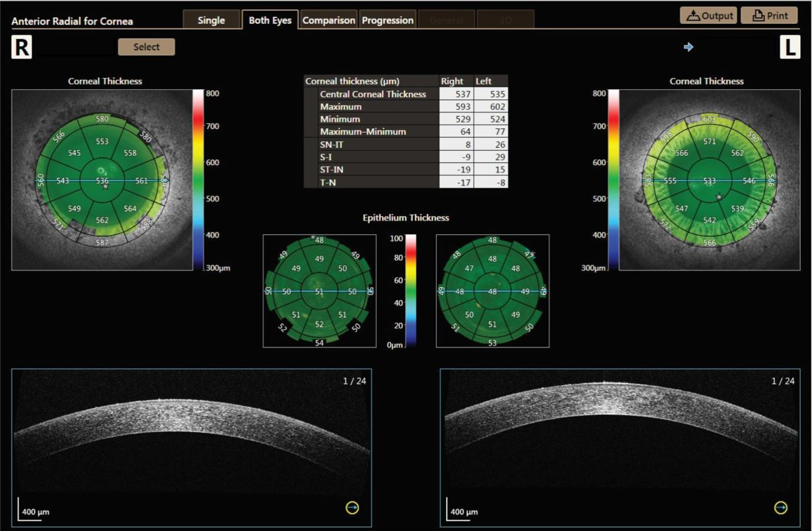This screenshot has width=812, height=531.
Task: Click the L left eye indicator icon
Action: coord(790,48)
